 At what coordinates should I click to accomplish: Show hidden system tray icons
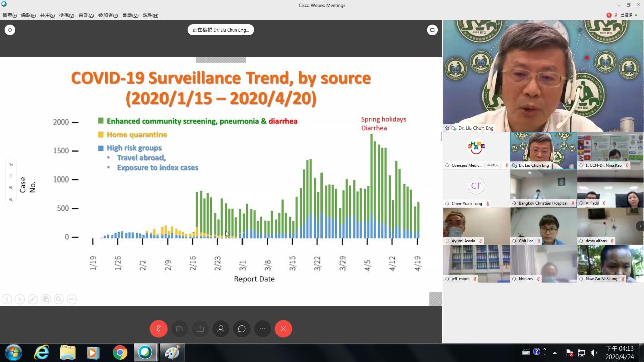point(555,353)
